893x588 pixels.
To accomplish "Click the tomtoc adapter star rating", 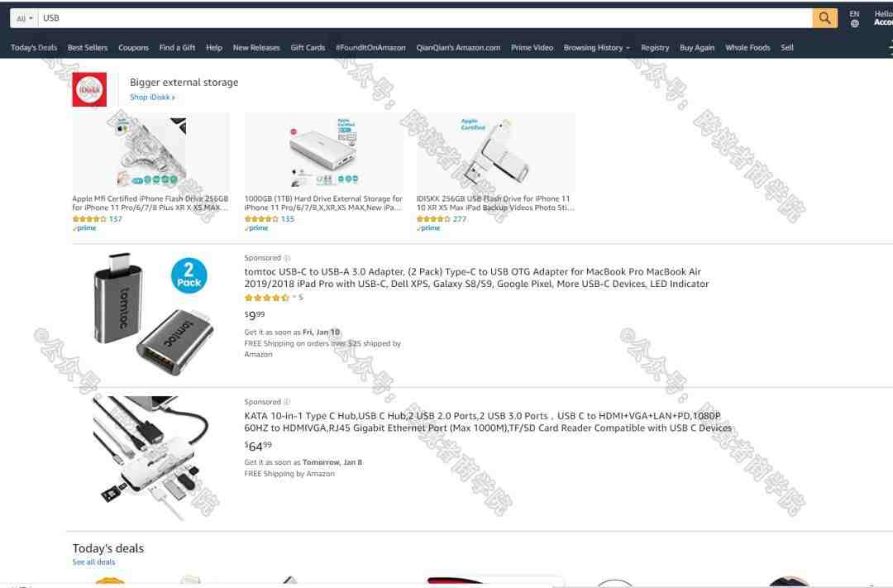I will [x=267, y=298].
